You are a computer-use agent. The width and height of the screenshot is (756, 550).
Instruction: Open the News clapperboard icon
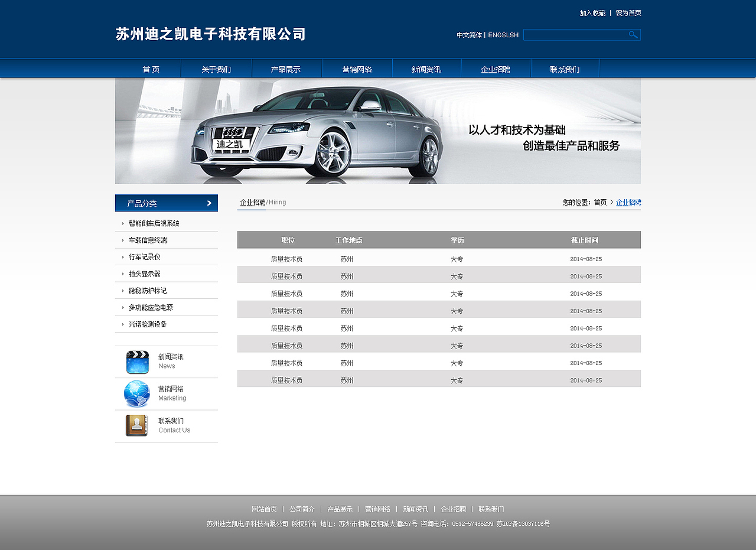click(x=138, y=362)
